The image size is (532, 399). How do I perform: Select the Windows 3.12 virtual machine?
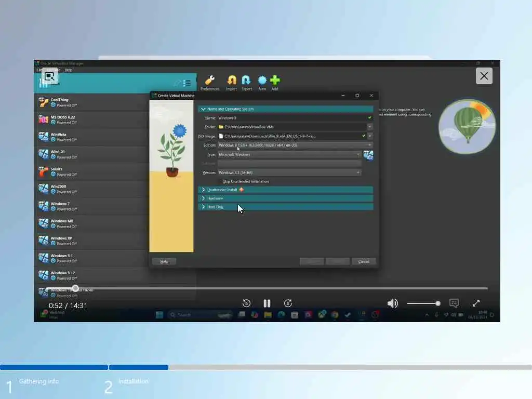(91, 275)
